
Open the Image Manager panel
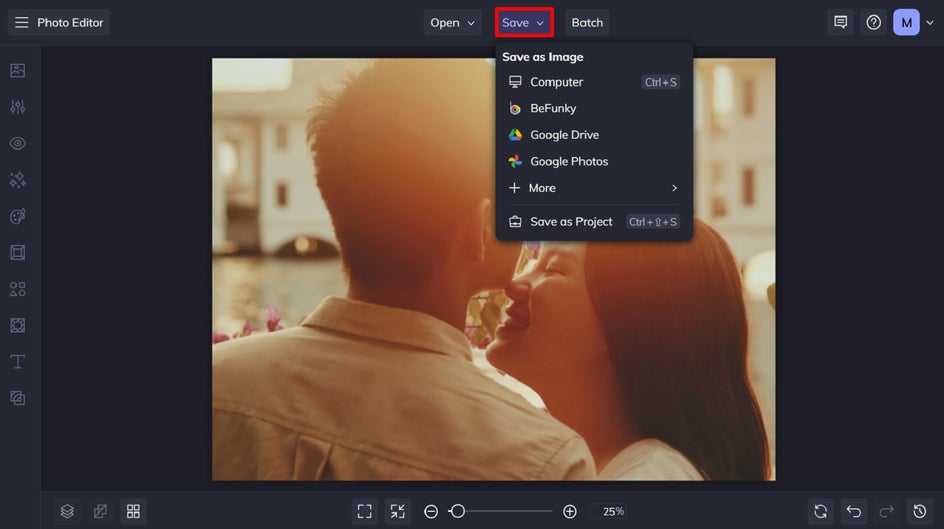[x=17, y=70]
